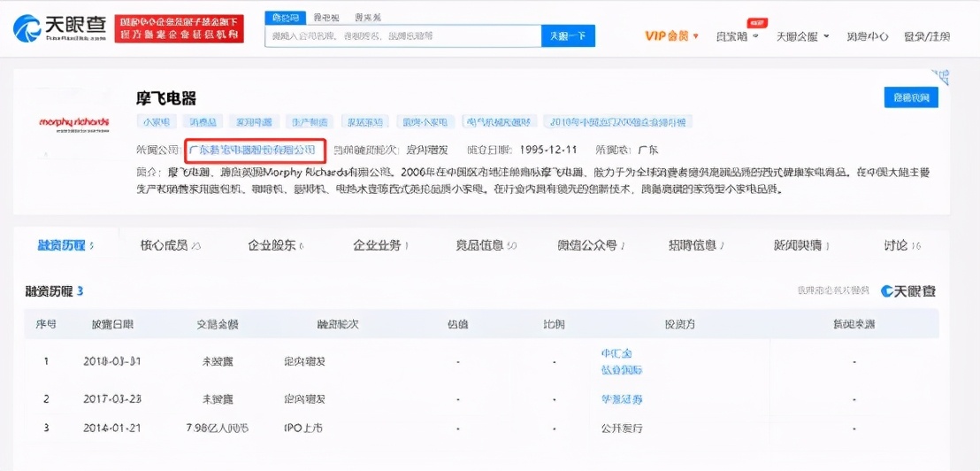980x471 pixels.
Task: Switch to the 核心成员 tab
Action: pos(170,245)
